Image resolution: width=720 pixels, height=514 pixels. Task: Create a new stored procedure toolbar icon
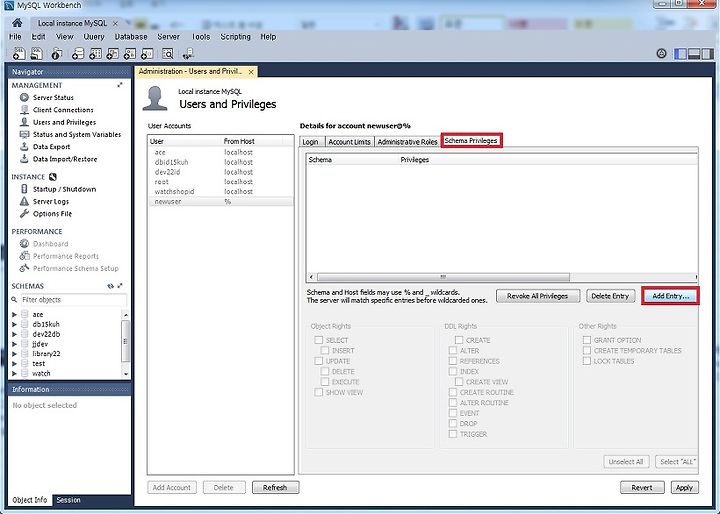tap(129, 54)
